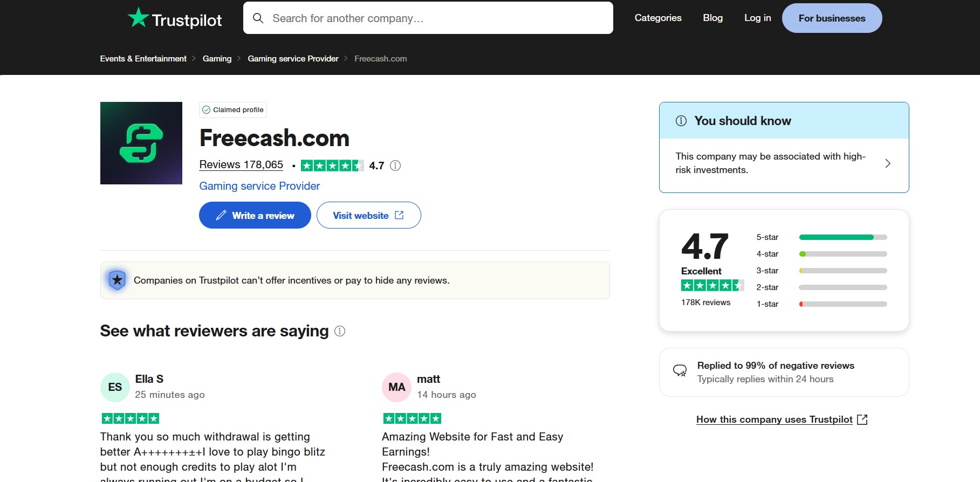The image size is (980, 482).
Task: Click Ella S ES avatar
Action: [x=115, y=387]
